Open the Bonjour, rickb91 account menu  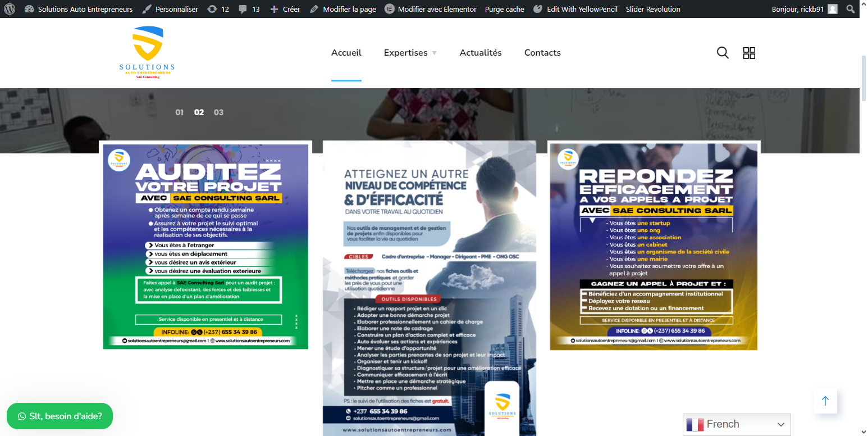click(805, 9)
